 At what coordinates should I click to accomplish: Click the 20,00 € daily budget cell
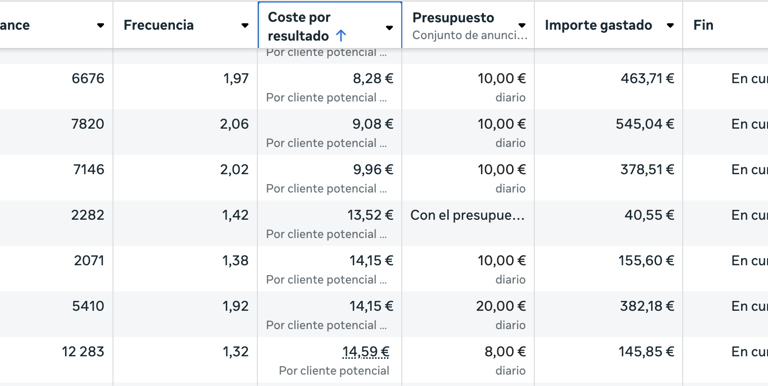[501, 306]
